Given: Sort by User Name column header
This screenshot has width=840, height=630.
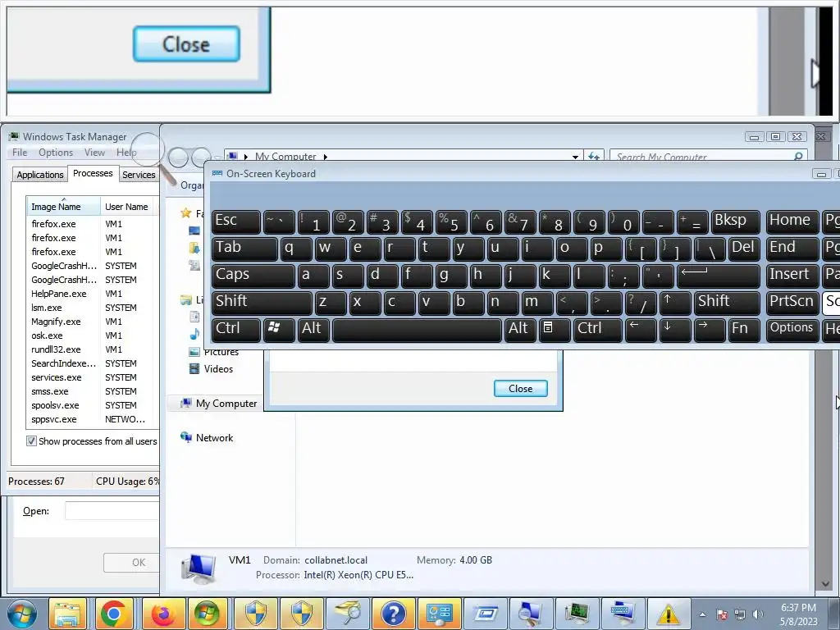Looking at the screenshot, I should [126, 206].
